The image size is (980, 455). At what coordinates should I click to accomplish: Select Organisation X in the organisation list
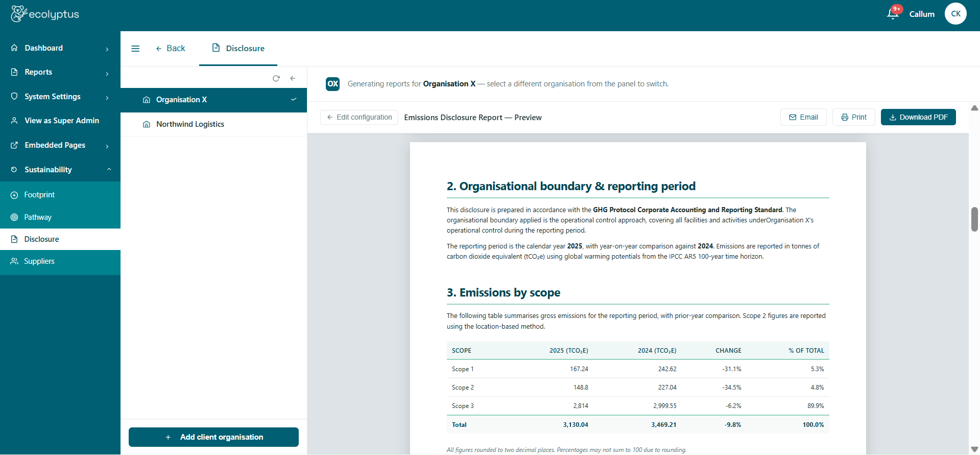(x=213, y=100)
